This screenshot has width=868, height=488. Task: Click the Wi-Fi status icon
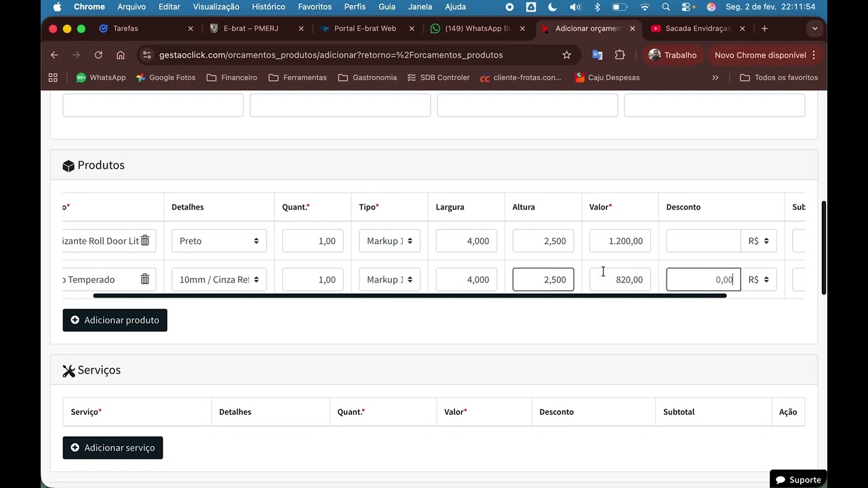coord(644,7)
